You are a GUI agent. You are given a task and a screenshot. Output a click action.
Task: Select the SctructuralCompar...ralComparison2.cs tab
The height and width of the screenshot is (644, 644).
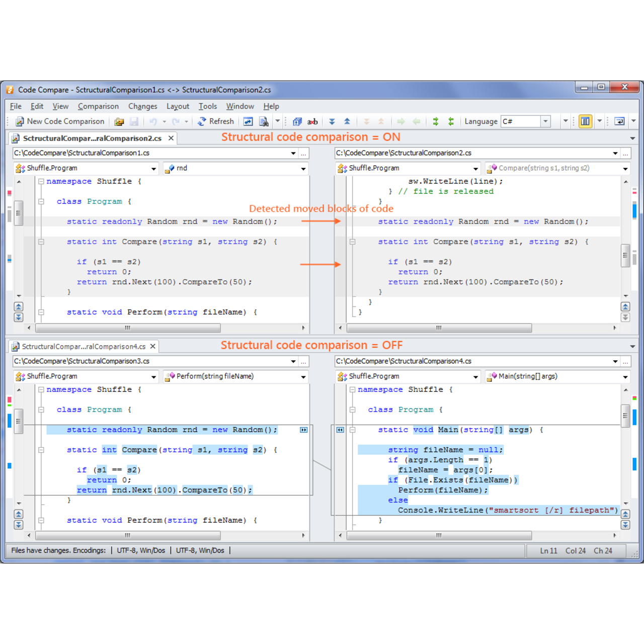tap(92, 138)
